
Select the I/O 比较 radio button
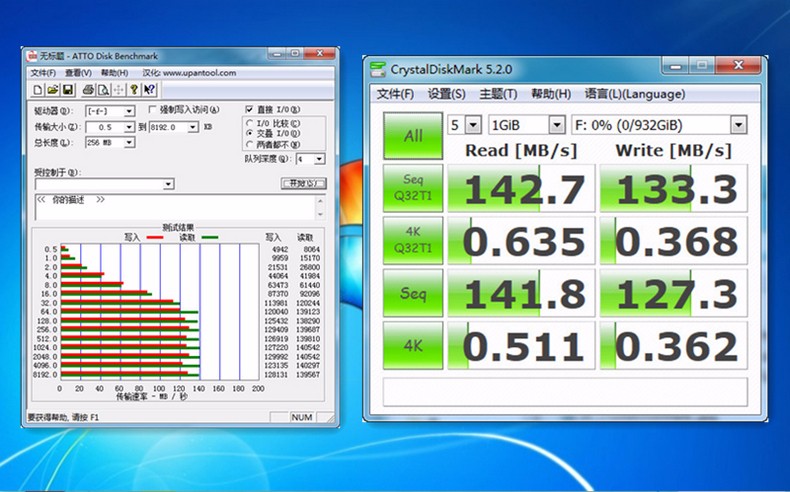(249, 123)
